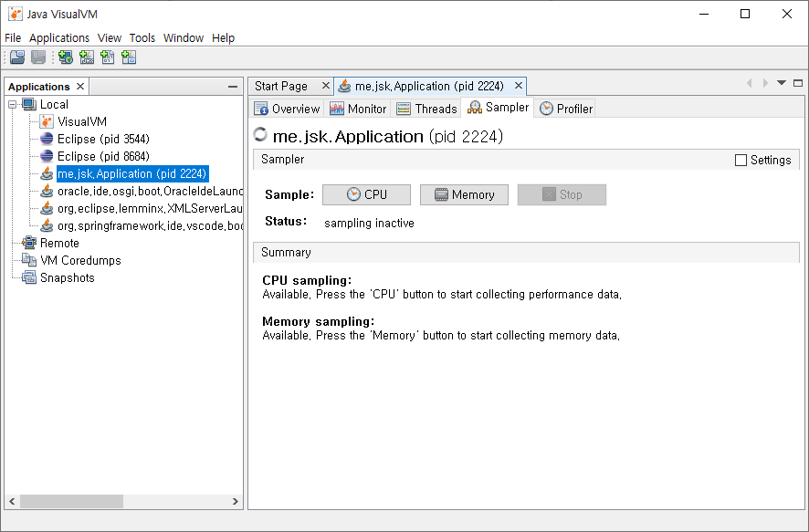The image size is (809, 532).
Task: Select the Snapshots tree node
Action: tap(68, 277)
